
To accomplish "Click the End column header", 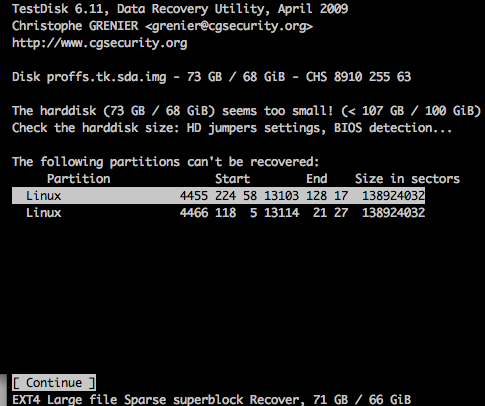I will [x=317, y=179].
